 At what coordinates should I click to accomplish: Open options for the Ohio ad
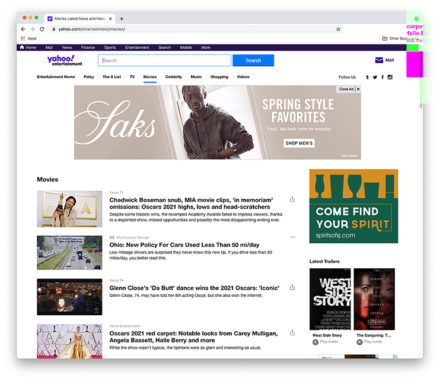click(292, 237)
